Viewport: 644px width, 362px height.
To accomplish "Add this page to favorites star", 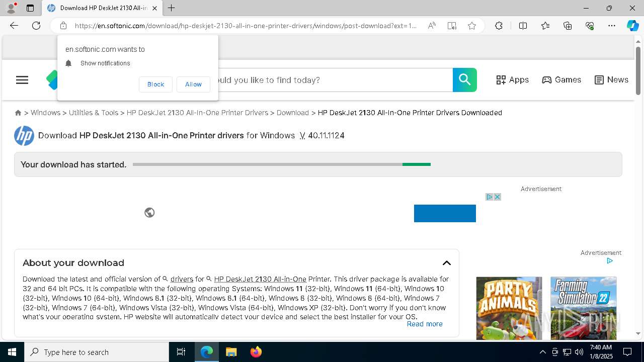I will pos(472,26).
